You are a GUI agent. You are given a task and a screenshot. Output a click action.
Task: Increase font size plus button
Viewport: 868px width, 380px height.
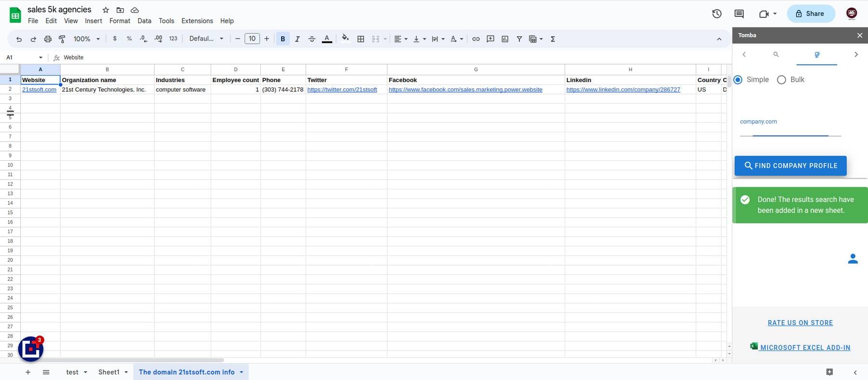267,39
